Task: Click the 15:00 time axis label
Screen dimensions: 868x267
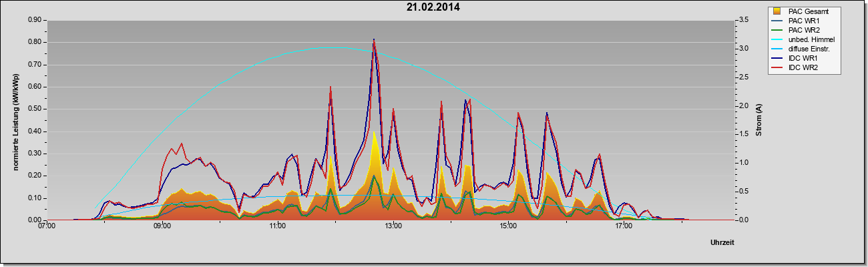Action: [508, 227]
